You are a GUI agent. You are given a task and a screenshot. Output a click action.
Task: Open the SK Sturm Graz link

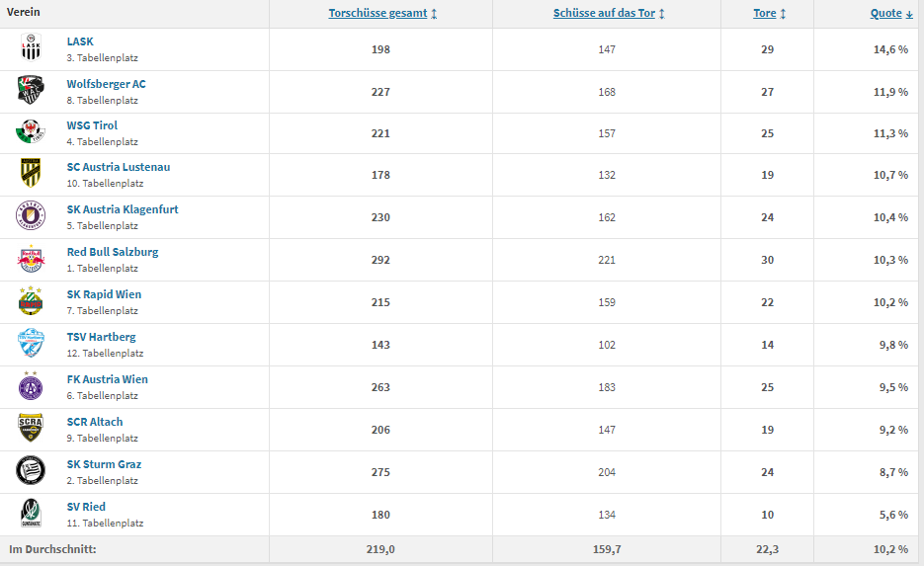point(104,464)
